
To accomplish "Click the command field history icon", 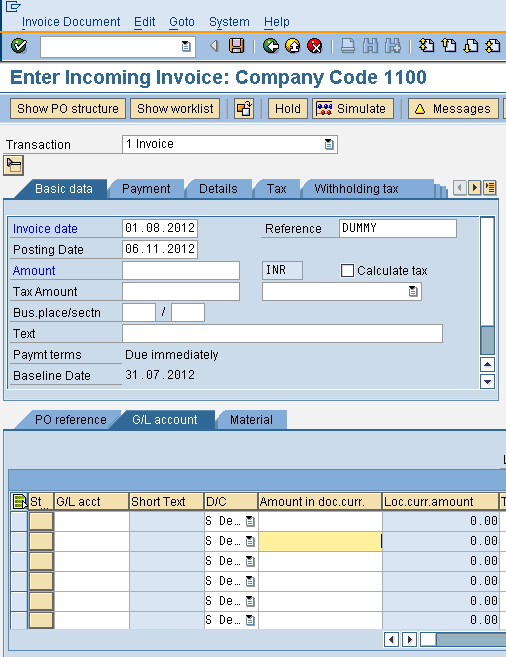I will point(186,46).
